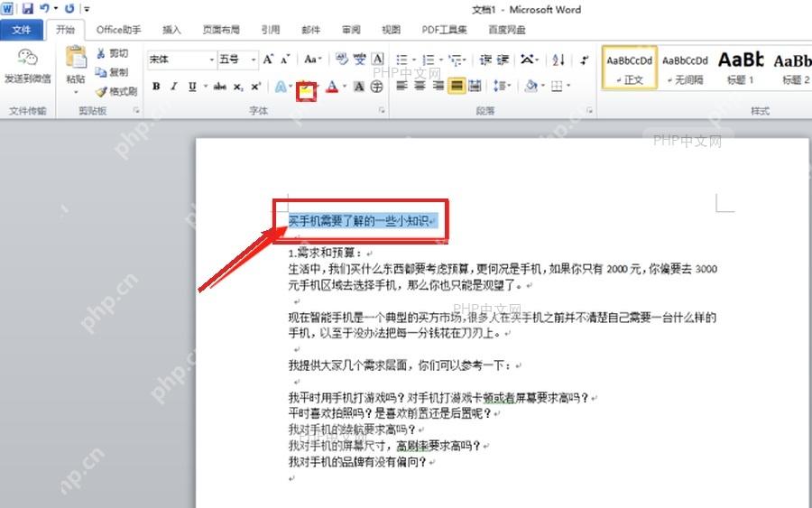The height and width of the screenshot is (508, 812).
Task: Open the Sort (A-Z) tool
Action: [558, 60]
